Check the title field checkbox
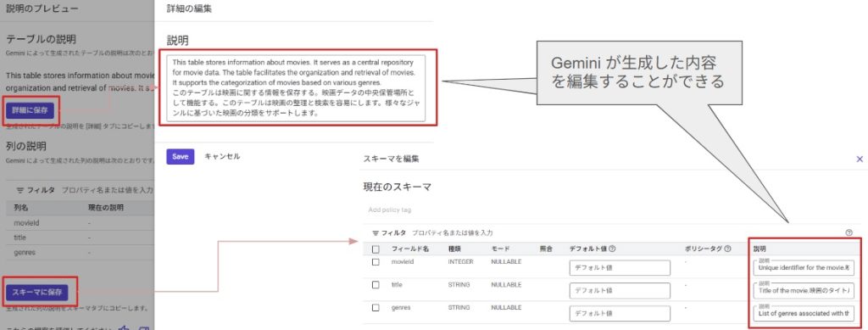Image resolution: width=868 pixels, height=330 pixels. (x=376, y=284)
